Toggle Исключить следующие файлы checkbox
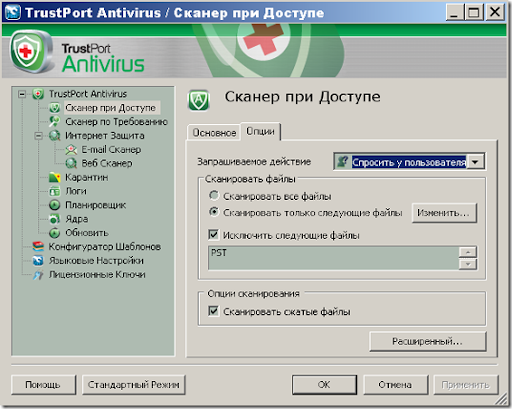This screenshot has width=512, height=409. [213, 235]
